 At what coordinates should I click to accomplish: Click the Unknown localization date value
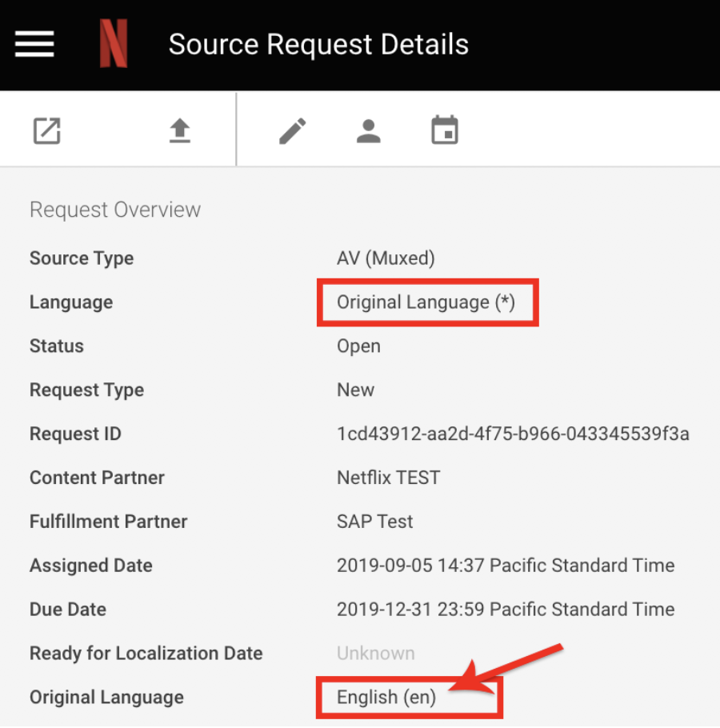(376, 654)
